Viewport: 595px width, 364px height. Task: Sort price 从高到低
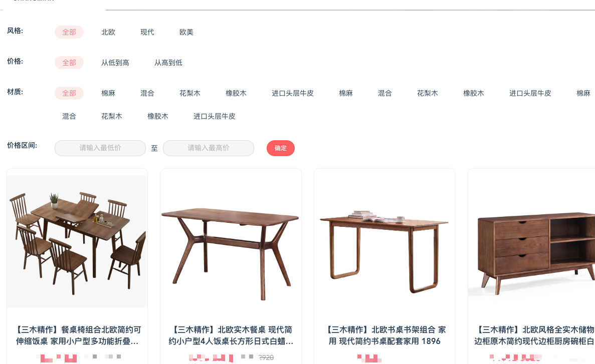point(168,63)
